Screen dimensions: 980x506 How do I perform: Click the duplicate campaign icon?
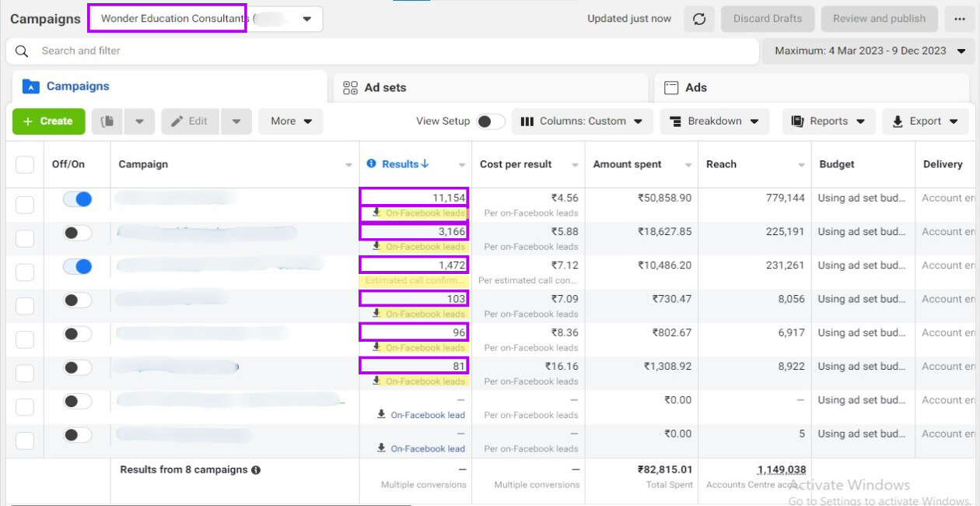click(108, 121)
